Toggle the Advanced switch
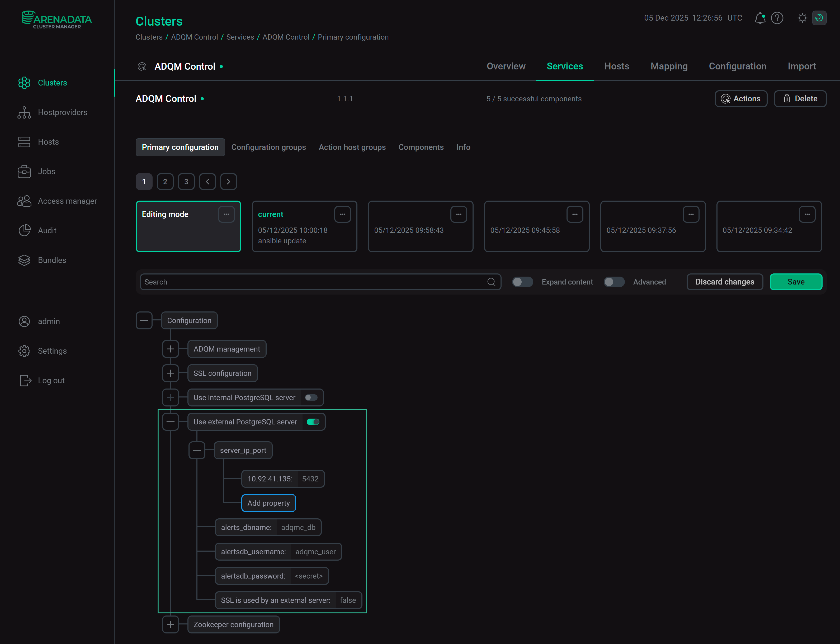Image resolution: width=840 pixels, height=644 pixels. click(x=614, y=282)
